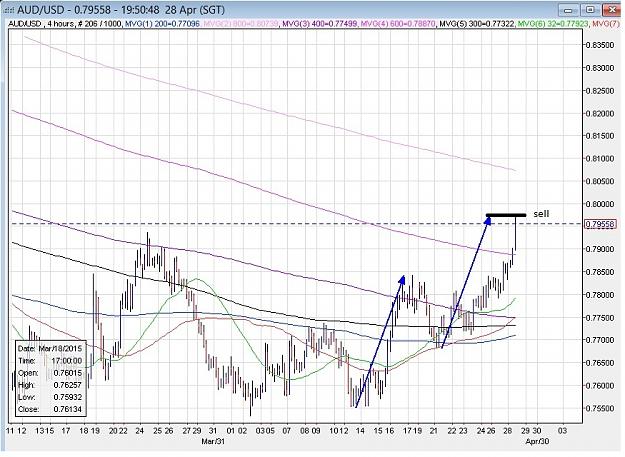Click the 0.83500 price axis label
The image size is (625, 457).
[x=600, y=45]
